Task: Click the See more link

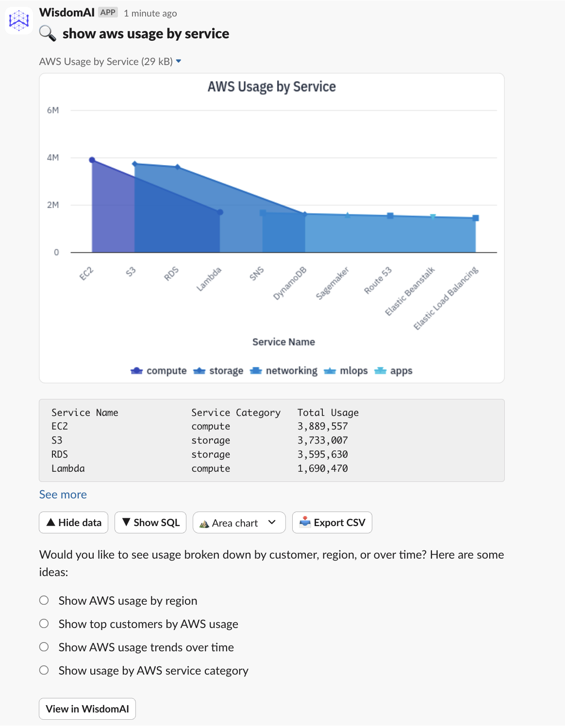Action: (x=63, y=494)
